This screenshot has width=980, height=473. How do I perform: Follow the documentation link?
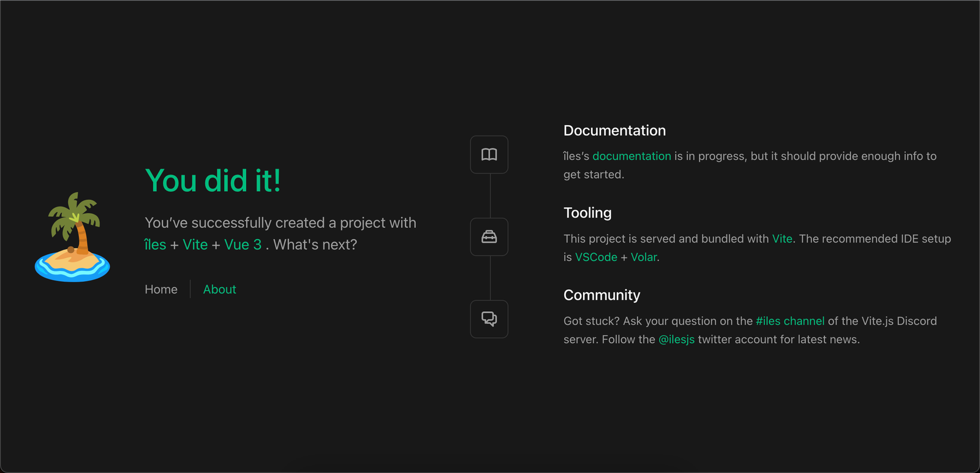(631, 156)
